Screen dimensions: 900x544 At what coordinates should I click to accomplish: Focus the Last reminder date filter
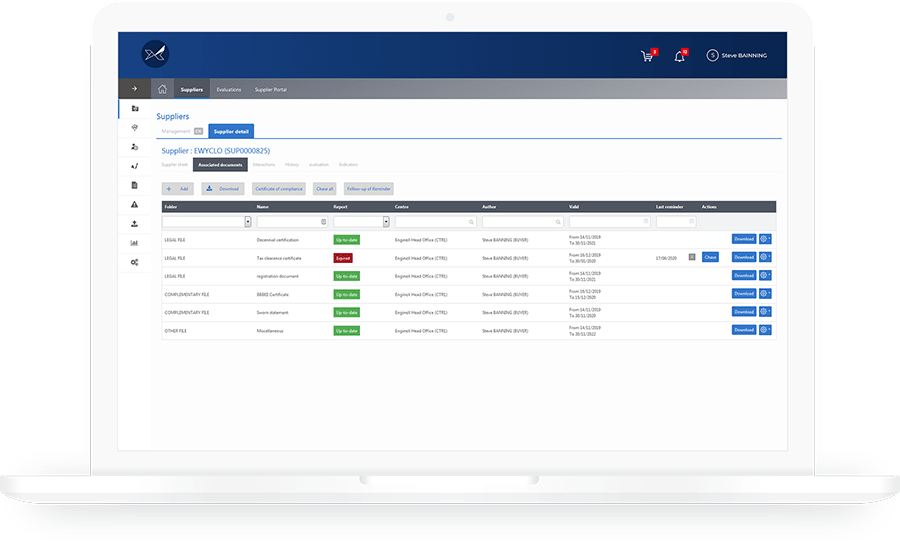[x=676, y=222]
